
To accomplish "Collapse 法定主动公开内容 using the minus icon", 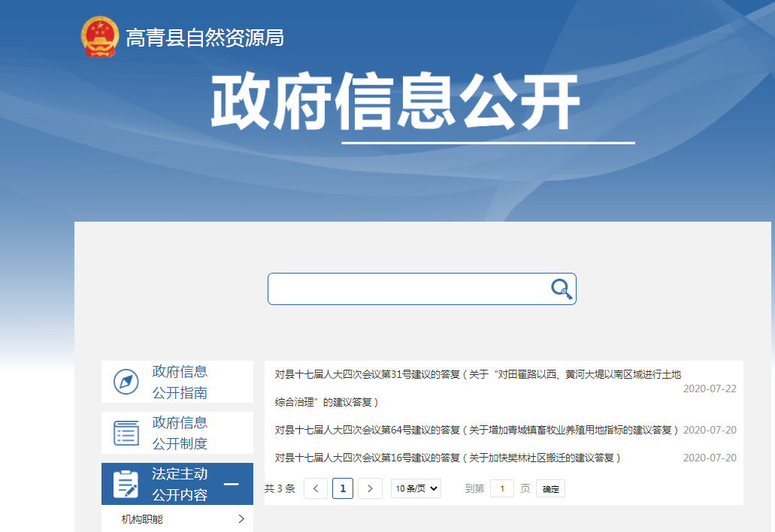I will (232, 484).
